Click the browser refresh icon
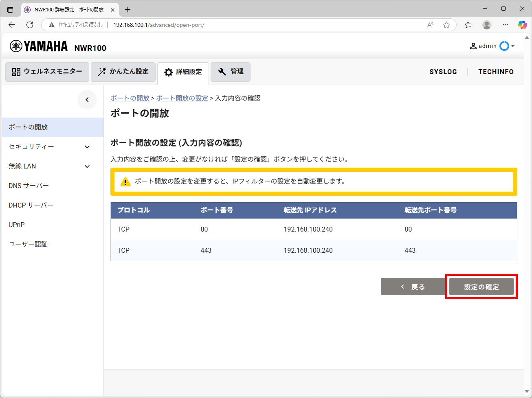Viewport: 532px width, 398px height. tap(30, 25)
